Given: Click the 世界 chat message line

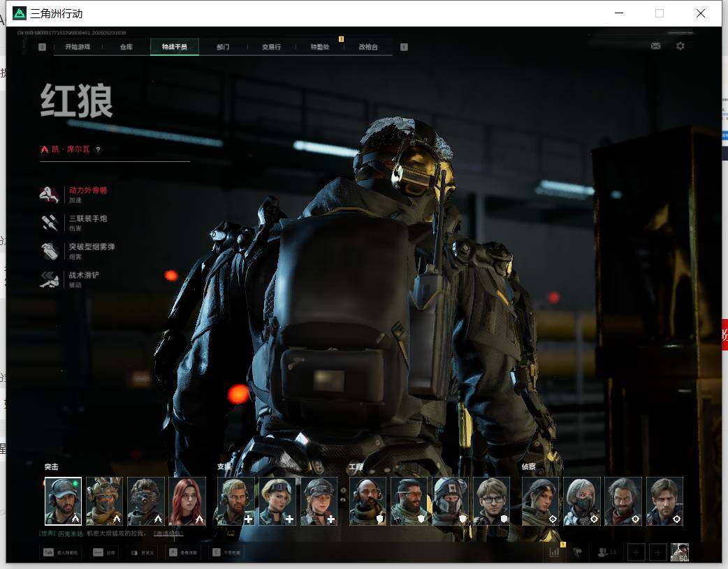Looking at the screenshot, I should pyautogui.click(x=111, y=533).
